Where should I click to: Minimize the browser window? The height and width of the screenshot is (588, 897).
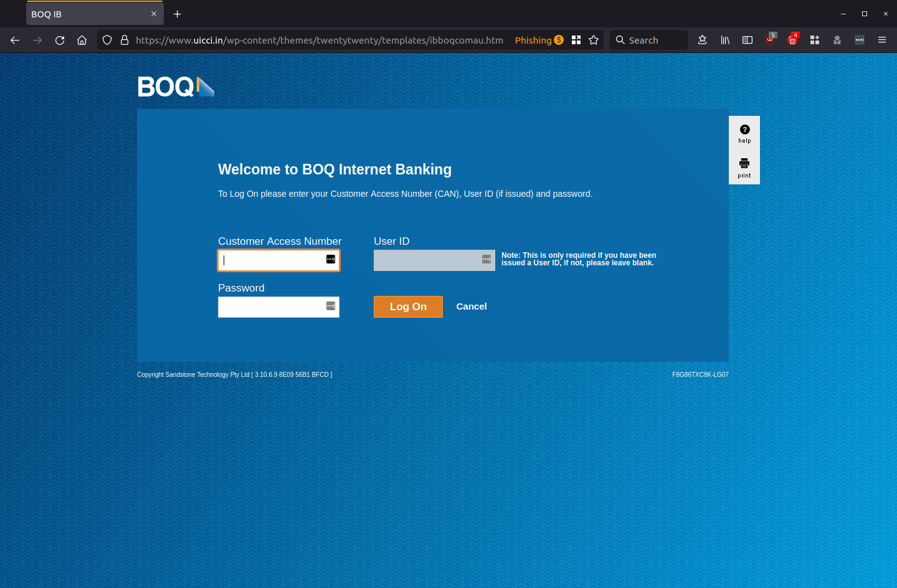pyautogui.click(x=843, y=14)
